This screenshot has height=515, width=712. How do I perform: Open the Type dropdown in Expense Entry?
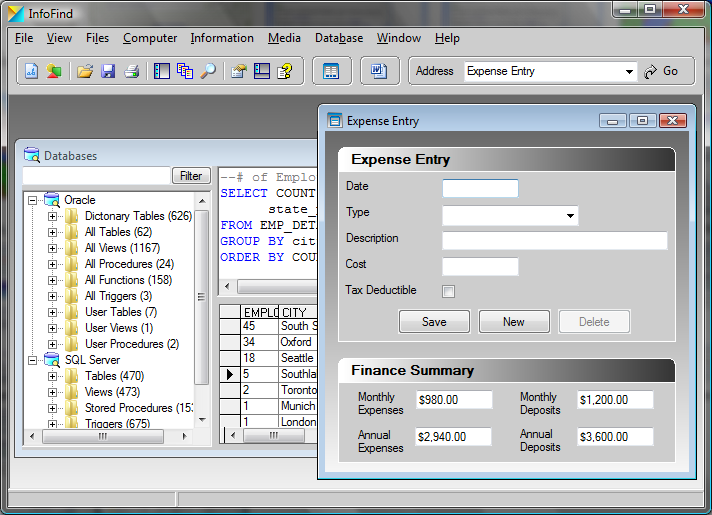pos(570,216)
